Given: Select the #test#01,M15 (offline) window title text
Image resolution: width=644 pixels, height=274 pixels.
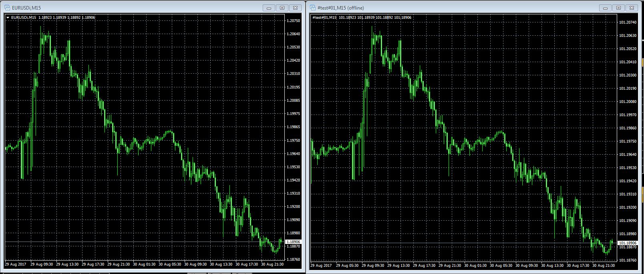Looking at the screenshot, I should click(341, 8).
